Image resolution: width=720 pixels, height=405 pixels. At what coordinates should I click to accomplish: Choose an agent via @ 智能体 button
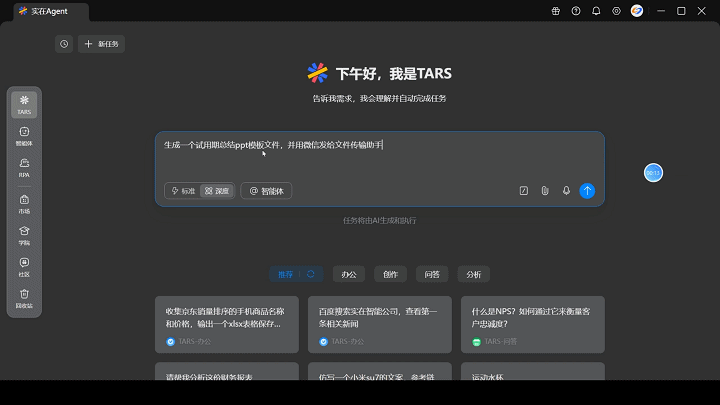point(266,191)
